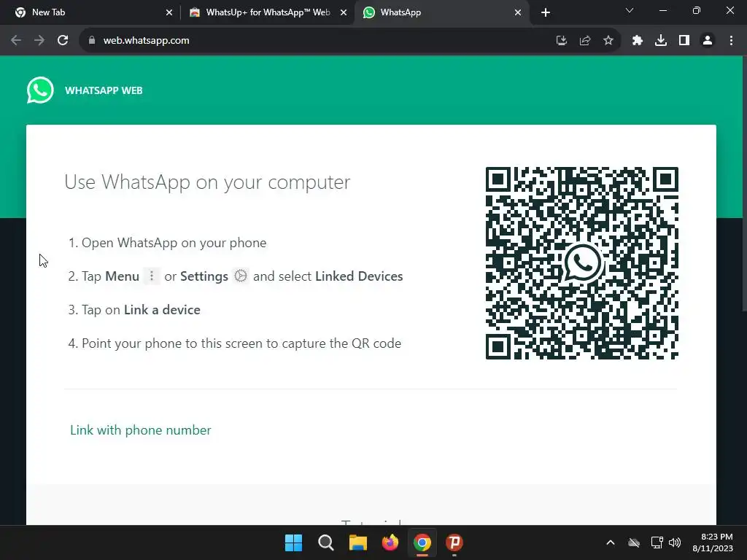Screen dimensions: 747x560
Task: Click the lock site info icon
Action: click(x=92, y=41)
